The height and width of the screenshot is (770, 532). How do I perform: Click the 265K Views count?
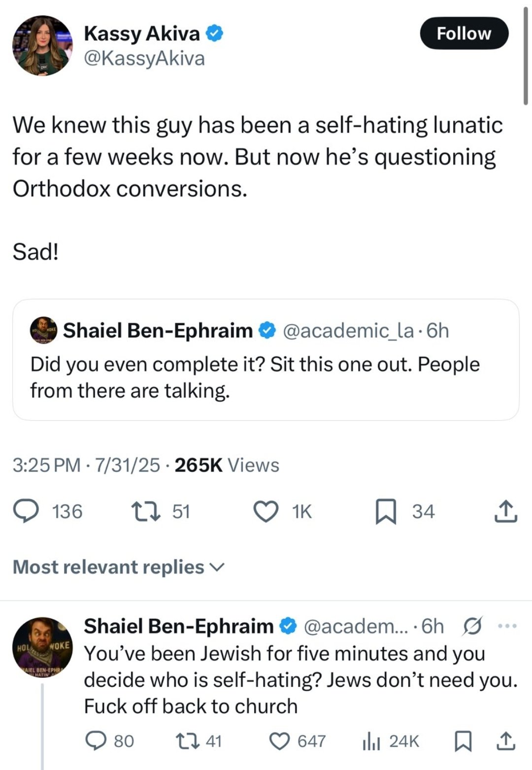click(x=227, y=465)
